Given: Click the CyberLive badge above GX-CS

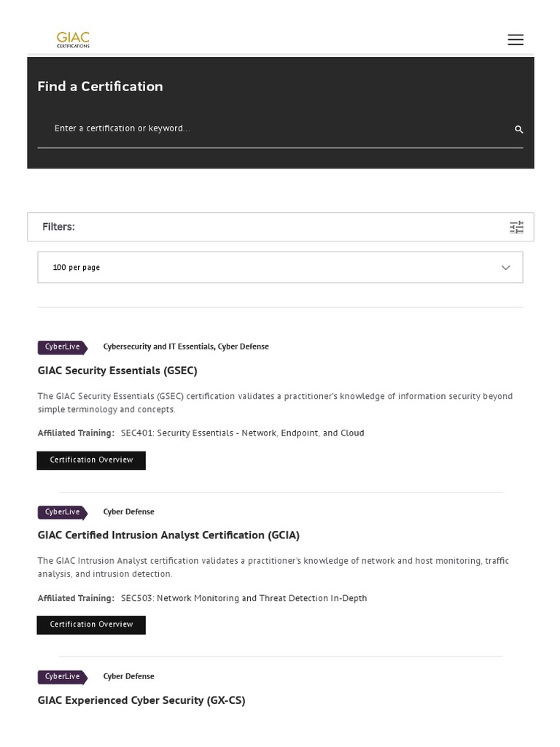Looking at the screenshot, I should [x=62, y=677].
